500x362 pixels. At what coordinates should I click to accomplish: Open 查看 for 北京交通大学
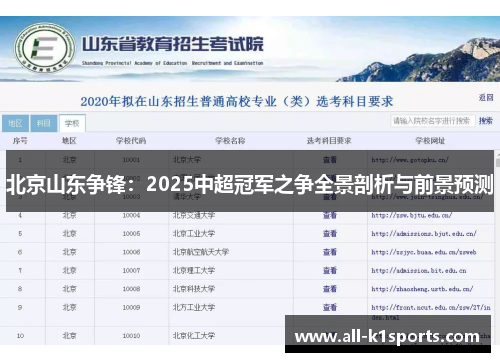pyautogui.click(x=330, y=215)
